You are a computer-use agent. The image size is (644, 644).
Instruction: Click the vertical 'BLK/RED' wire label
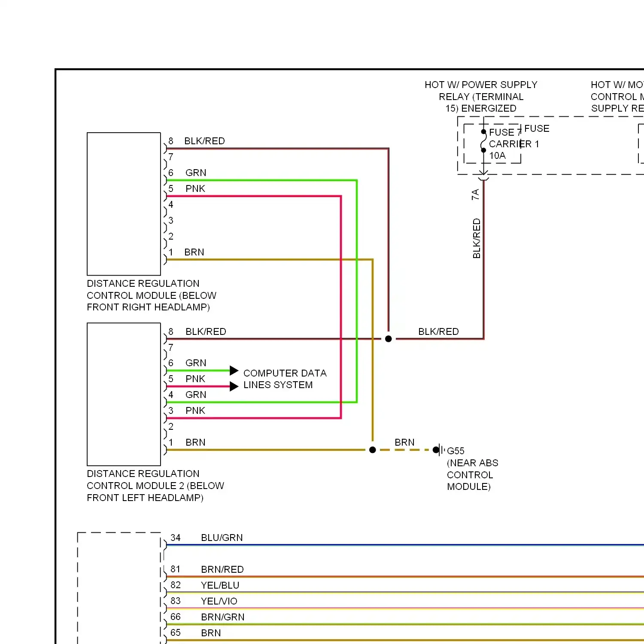point(477,239)
